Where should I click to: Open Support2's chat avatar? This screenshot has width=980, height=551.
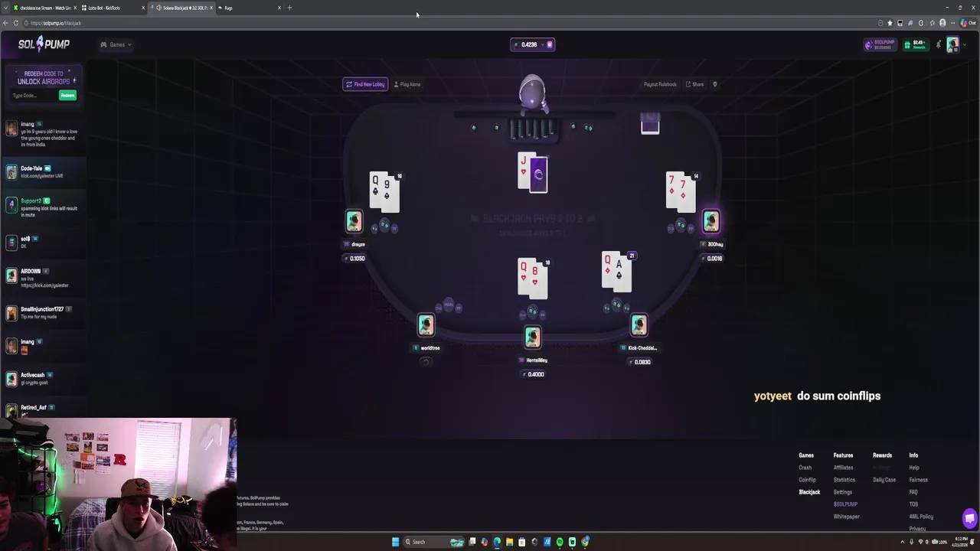[11, 204]
